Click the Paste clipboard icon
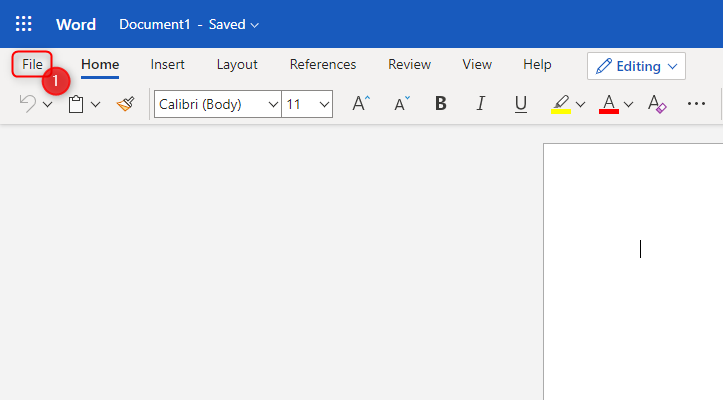The height and width of the screenshot is (400, 723). 75,104
